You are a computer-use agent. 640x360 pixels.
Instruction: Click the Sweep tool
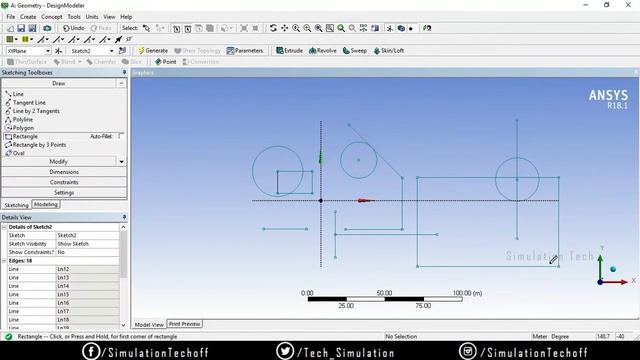[355, 51]
